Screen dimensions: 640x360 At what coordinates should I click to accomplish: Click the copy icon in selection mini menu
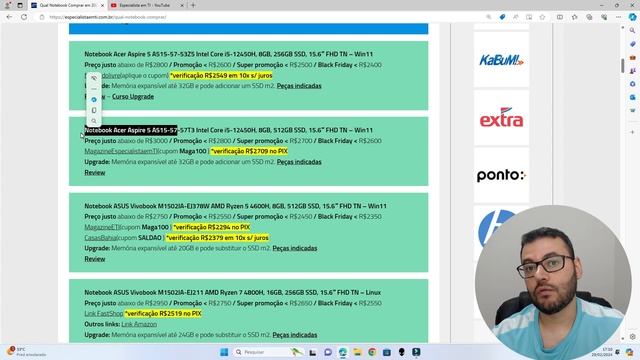pos(94,110)
